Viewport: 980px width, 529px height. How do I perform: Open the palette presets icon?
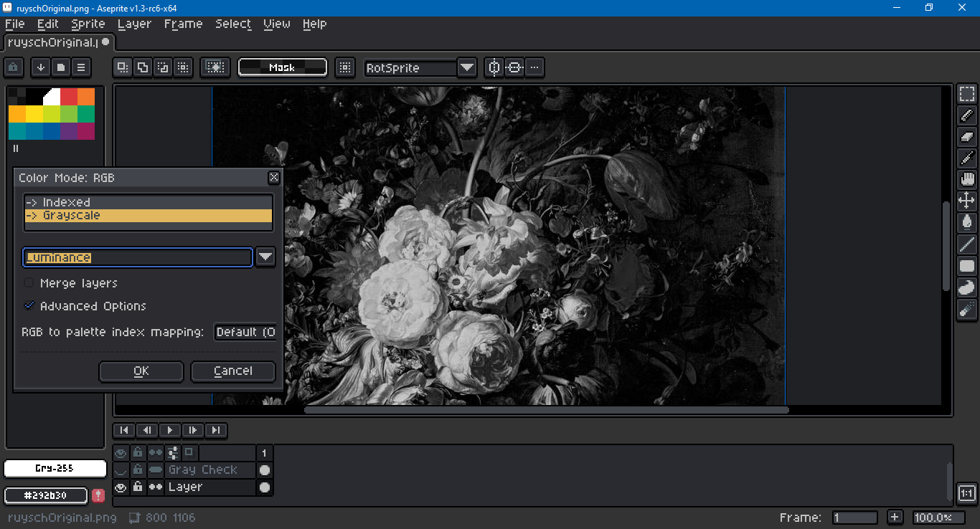[x=61, y=67]
